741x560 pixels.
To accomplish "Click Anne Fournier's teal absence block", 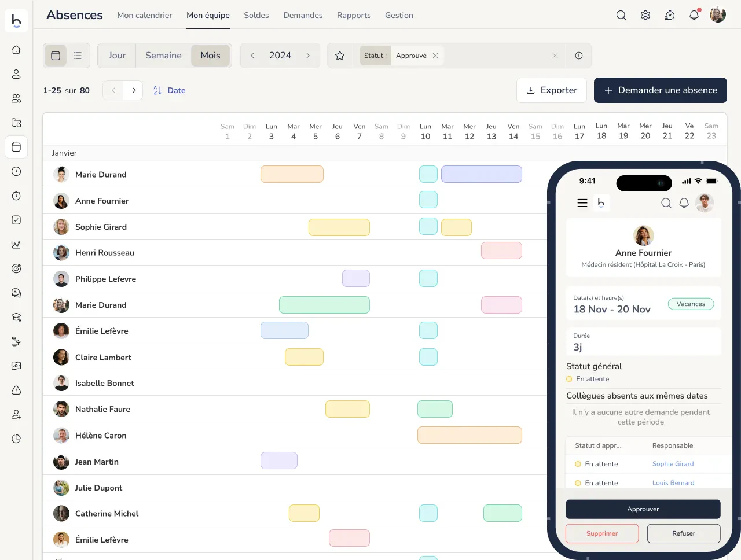I will (x=428, y=200).
